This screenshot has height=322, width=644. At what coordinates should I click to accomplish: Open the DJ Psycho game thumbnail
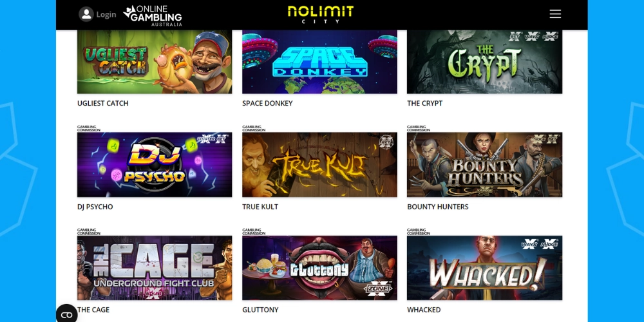(x=155, y=165)
